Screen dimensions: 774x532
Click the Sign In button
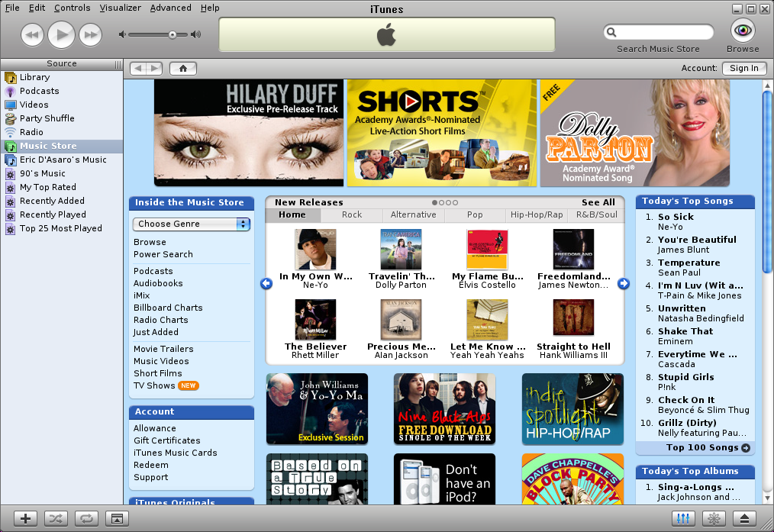[x=743, y=68]
